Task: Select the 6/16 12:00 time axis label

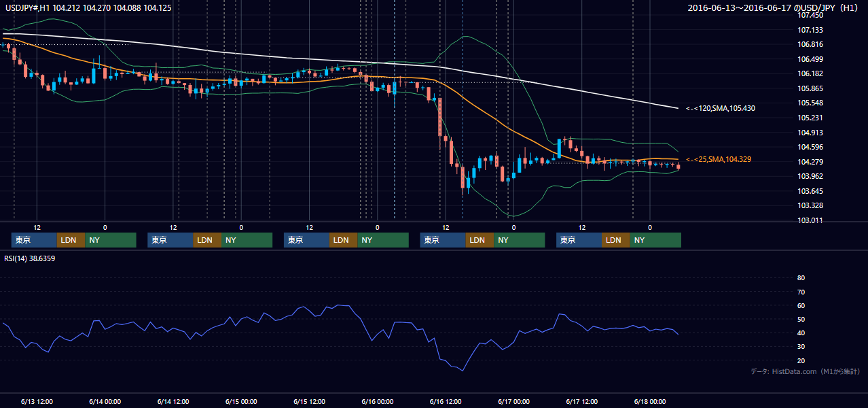Action: point(446,401)
